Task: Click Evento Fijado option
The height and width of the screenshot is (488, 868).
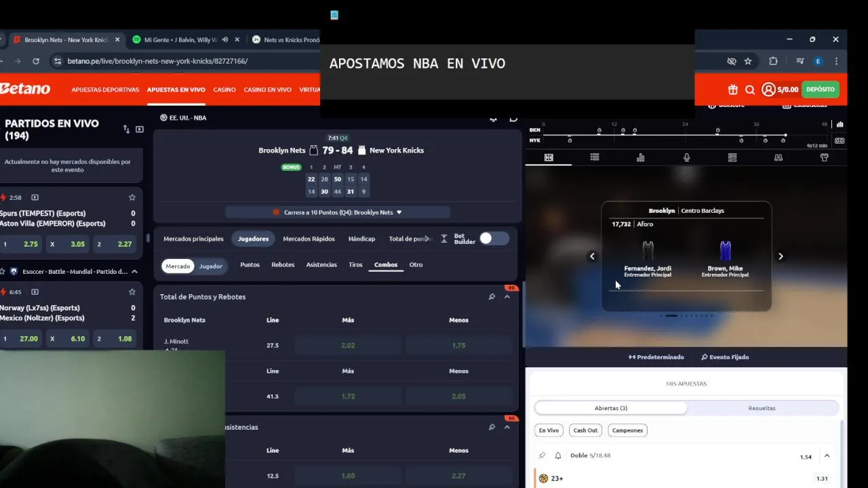Action: click(x=725, y=357)
